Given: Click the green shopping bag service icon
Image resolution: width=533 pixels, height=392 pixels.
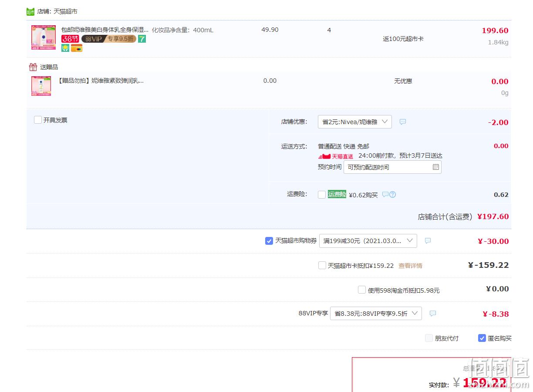Looking at the screenshot, I should click(65, 48).
